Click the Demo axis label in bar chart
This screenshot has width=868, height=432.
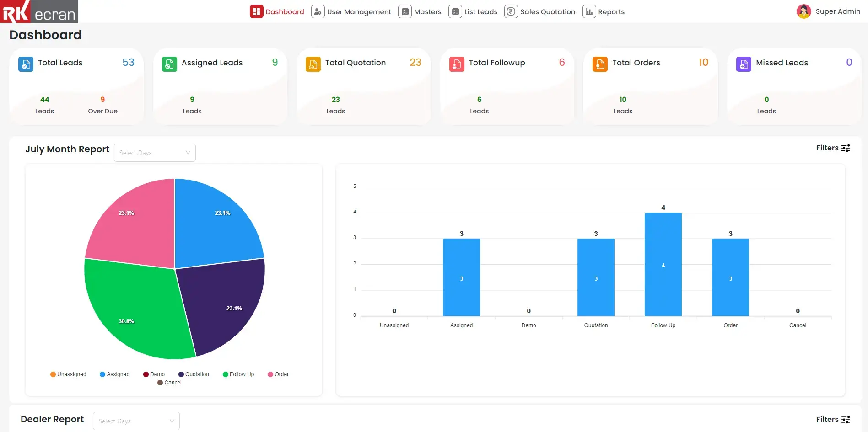(x=528, y=325)
